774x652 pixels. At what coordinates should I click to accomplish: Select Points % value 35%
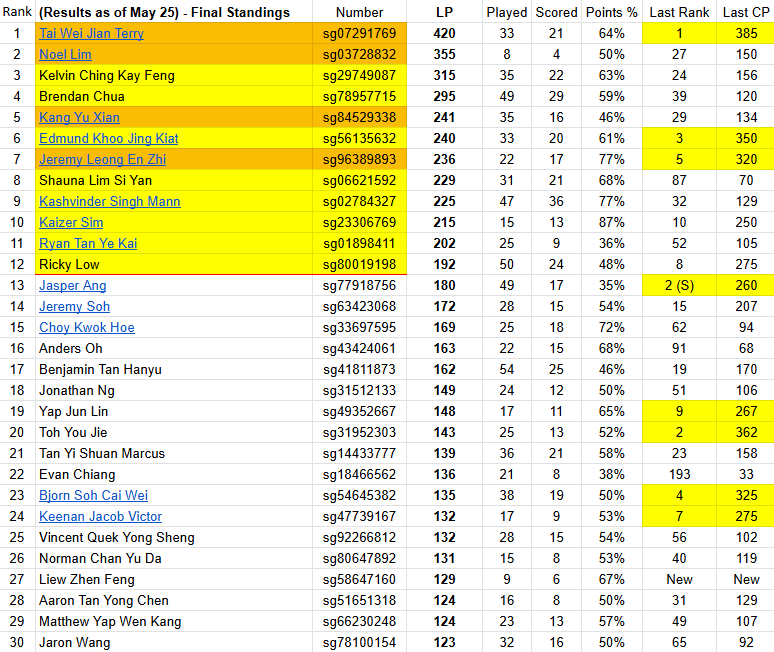(612, 285)
